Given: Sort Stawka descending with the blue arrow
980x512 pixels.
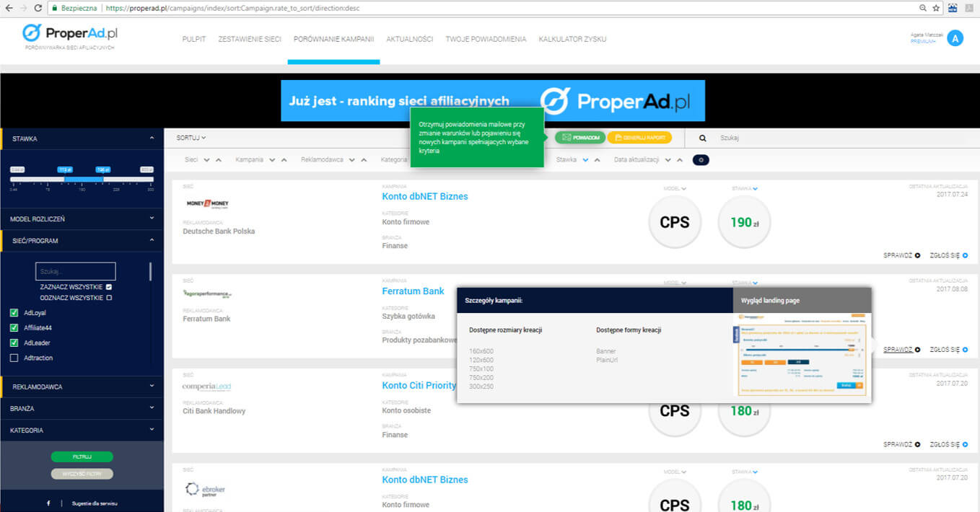Looking at the screenshot, I should (x=585, y=160).
